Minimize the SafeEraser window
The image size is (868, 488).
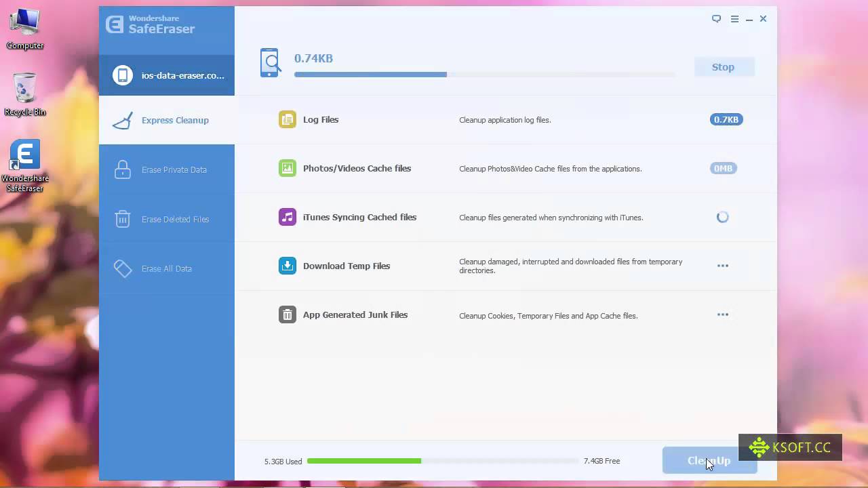(x=749, y=20)
